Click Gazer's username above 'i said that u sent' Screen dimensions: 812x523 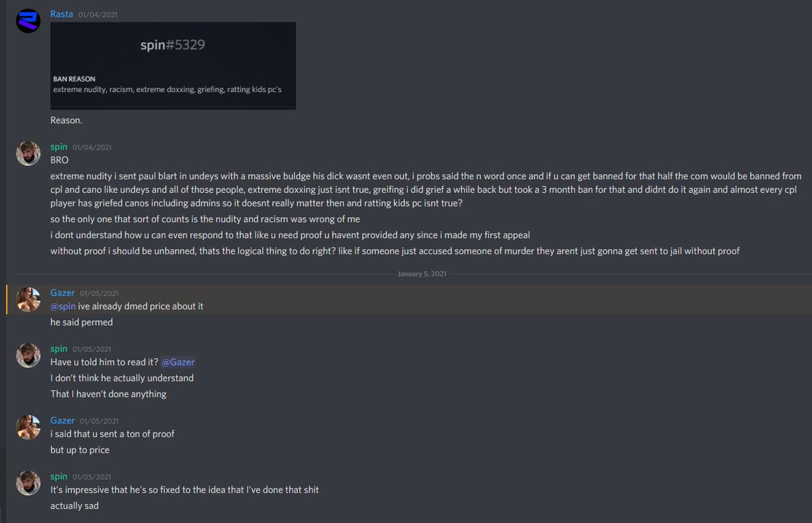(62, 421)
